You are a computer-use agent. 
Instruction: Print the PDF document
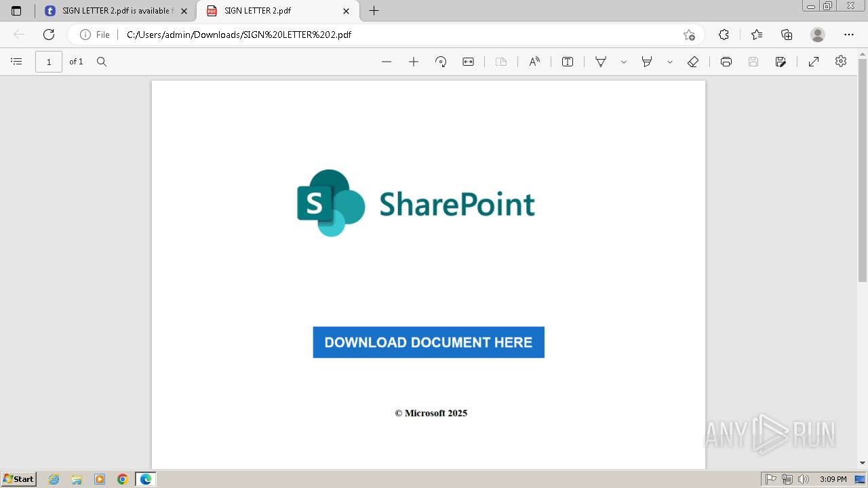(726, 62)
